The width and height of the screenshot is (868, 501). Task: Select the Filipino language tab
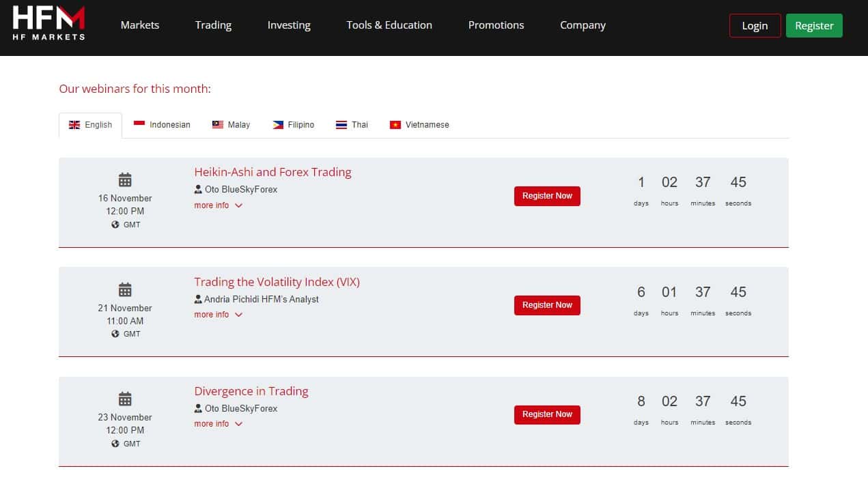pos(294,125)
